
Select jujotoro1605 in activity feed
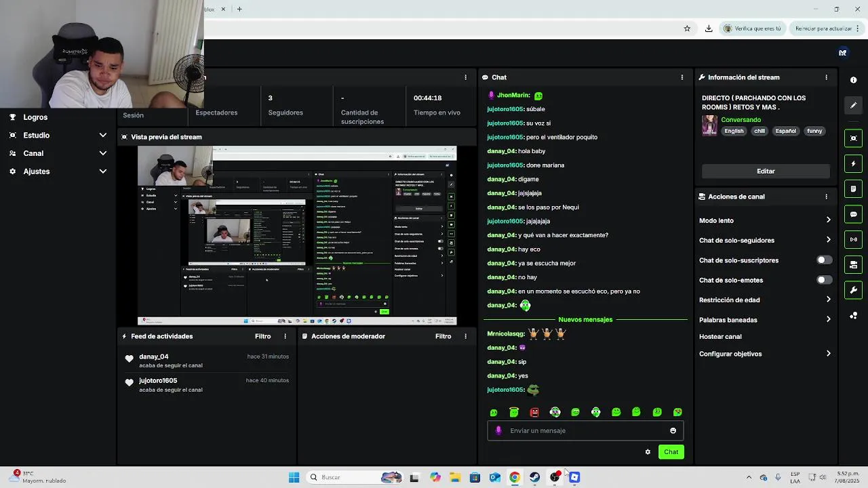tap(158, 381)
